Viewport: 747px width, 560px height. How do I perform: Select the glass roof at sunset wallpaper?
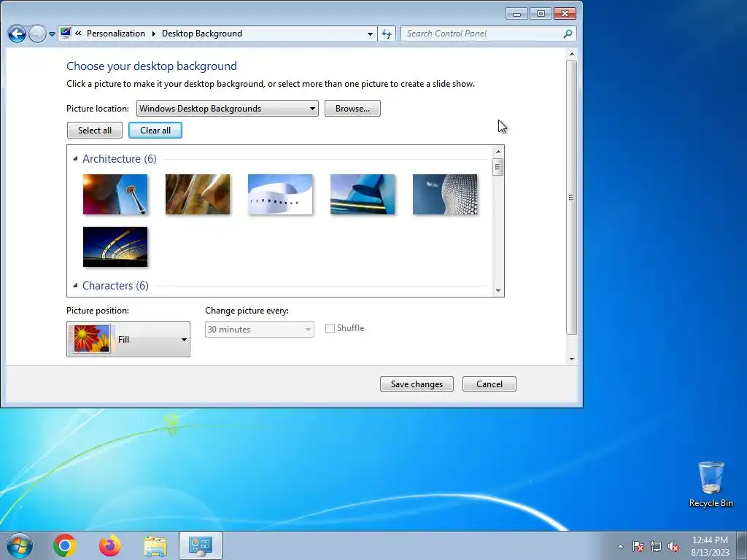point(115,246)
